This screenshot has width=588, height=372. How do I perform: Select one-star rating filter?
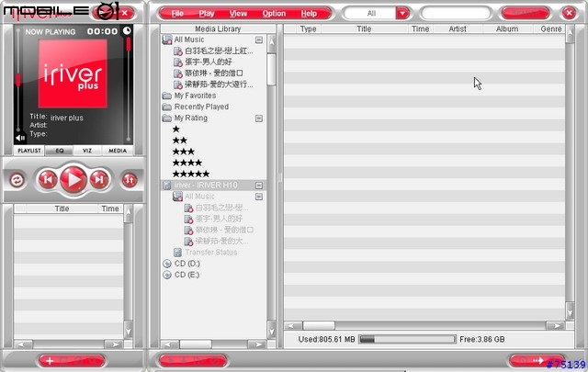[x=175, y=130]
